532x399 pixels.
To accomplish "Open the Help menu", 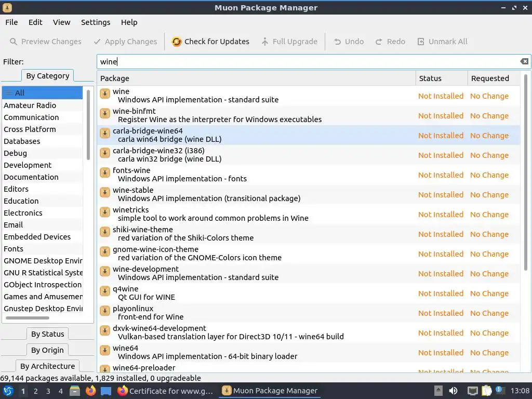I will click(129, 22).
